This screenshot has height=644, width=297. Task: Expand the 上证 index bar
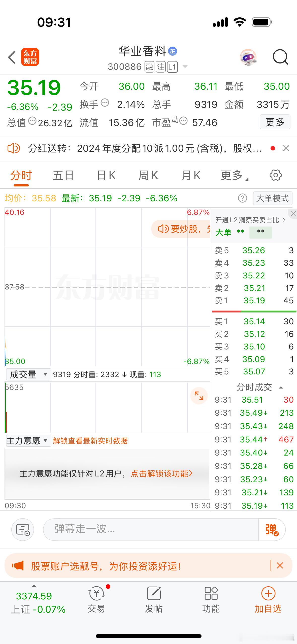[34, 586]
